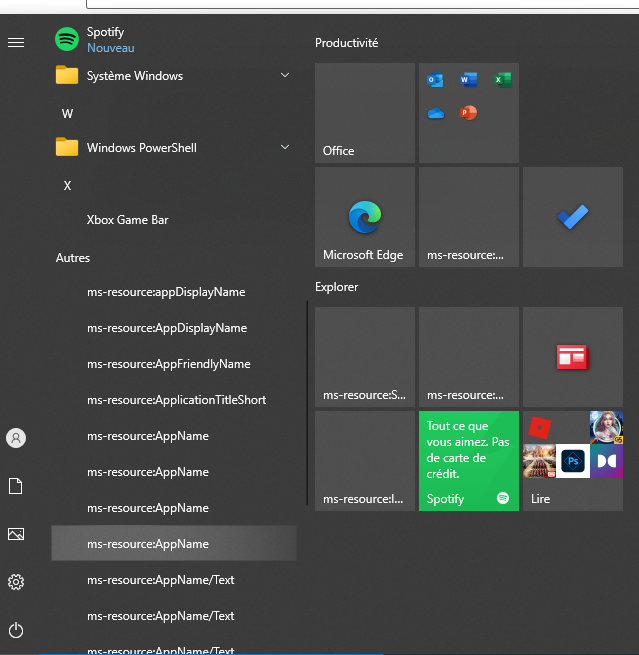Screen dimensions: 639x655
Task: Click the Spotify app icon in the list
Action: coord(67,39)
